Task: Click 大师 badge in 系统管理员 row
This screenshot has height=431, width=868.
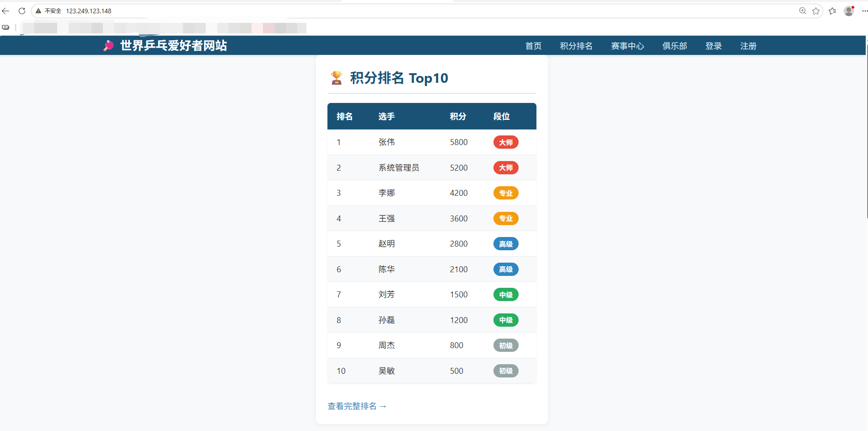Action: (x=506, y=168)
